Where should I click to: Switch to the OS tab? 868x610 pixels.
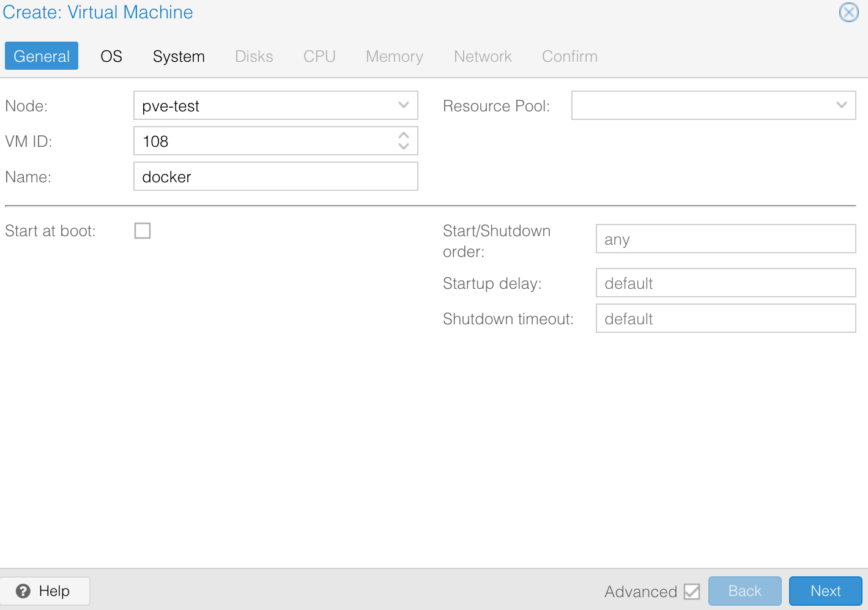111,56
